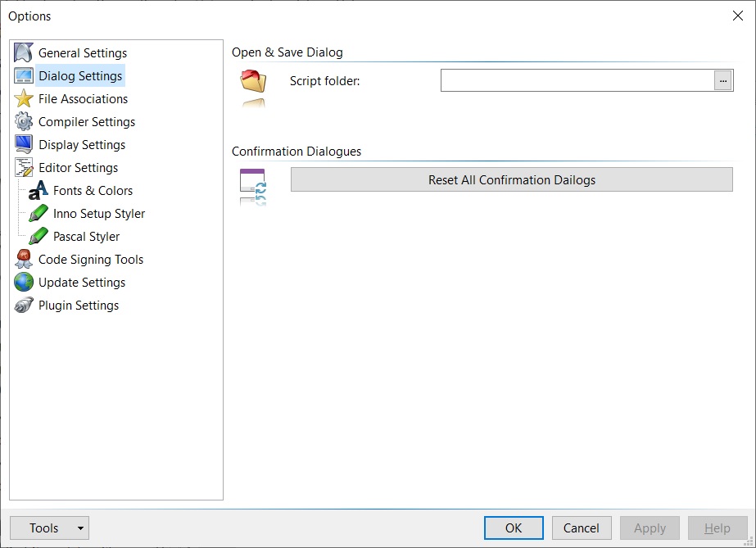
Task: Go to Compiler Settings
Action: tap(87, 121)
